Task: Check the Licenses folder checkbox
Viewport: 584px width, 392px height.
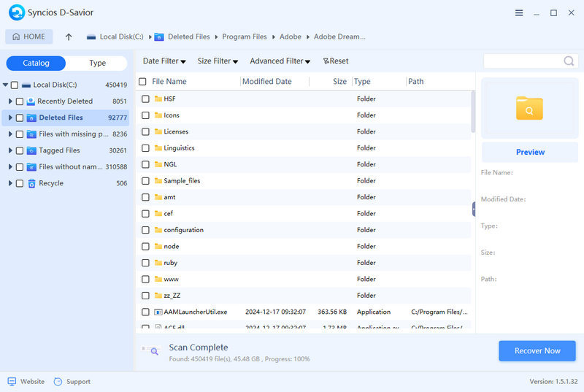Action: click(145, 132)
